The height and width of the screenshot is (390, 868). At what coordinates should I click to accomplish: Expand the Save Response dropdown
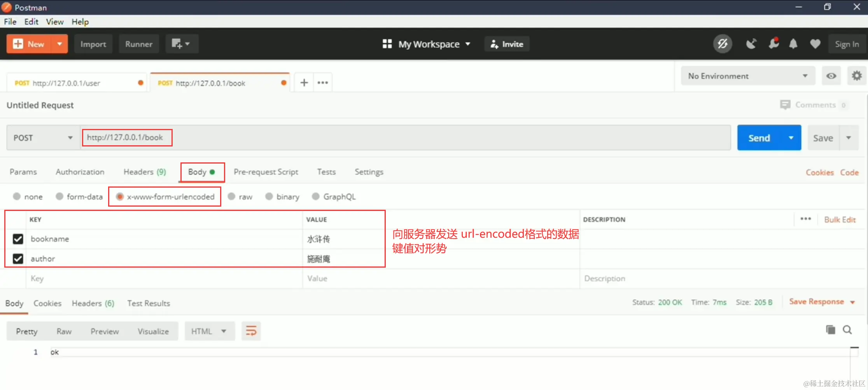[852, 302]
